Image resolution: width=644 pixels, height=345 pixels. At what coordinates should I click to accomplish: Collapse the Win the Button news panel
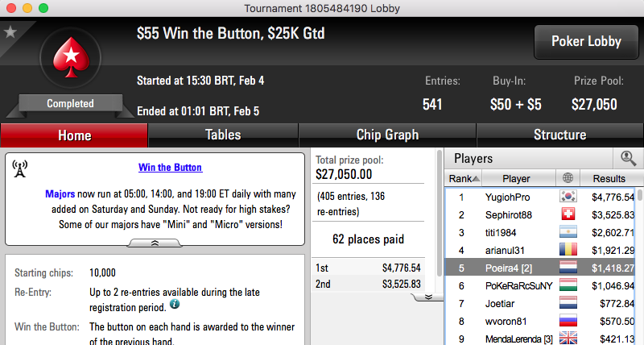click(x=155, y=243)
